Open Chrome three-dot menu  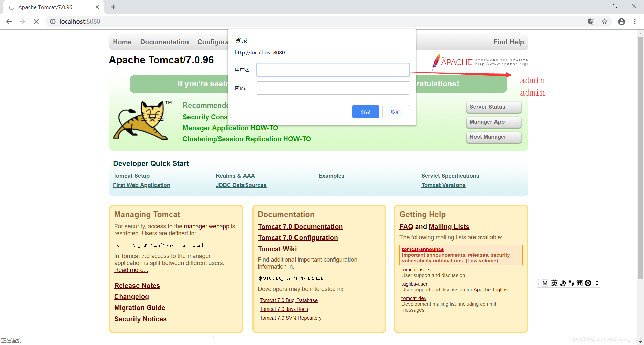click(x=635, y=22)
